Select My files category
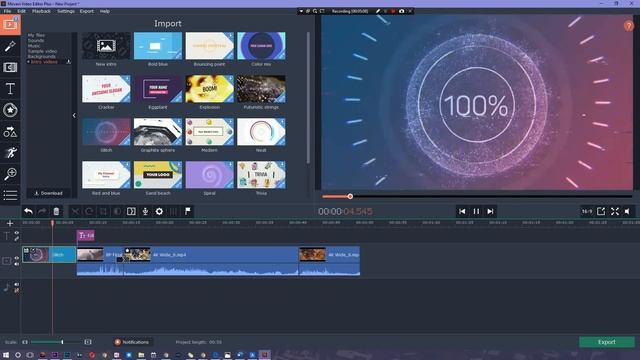The height and width of the screenshot is (360, 640). 36,36
